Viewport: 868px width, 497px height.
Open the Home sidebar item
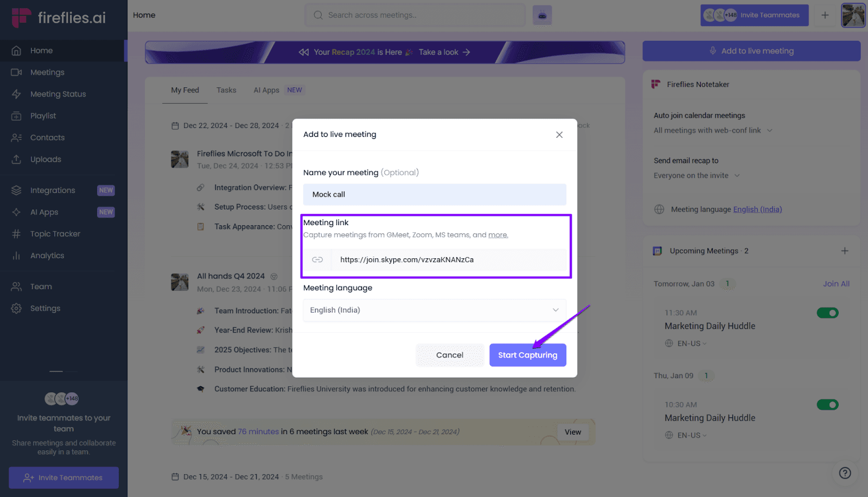(62, 50)
